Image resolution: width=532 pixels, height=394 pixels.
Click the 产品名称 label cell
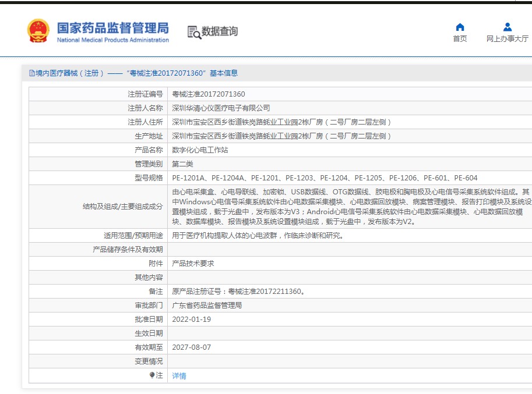pyautogui.click(x=98, y=150)
